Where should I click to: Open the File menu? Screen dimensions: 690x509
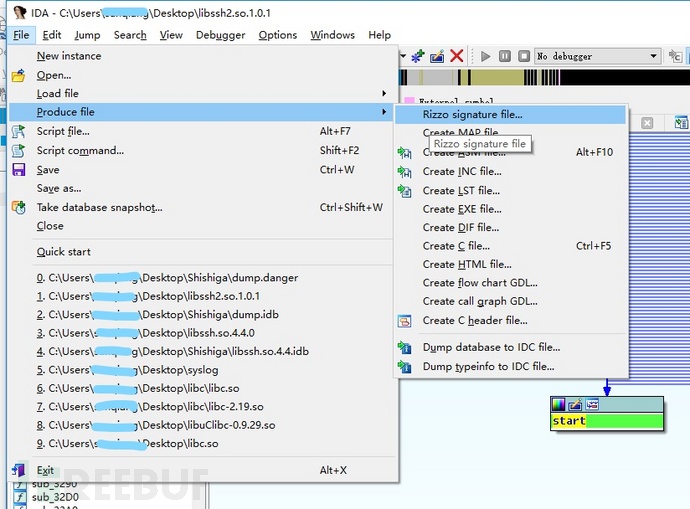tap(21, 35)
